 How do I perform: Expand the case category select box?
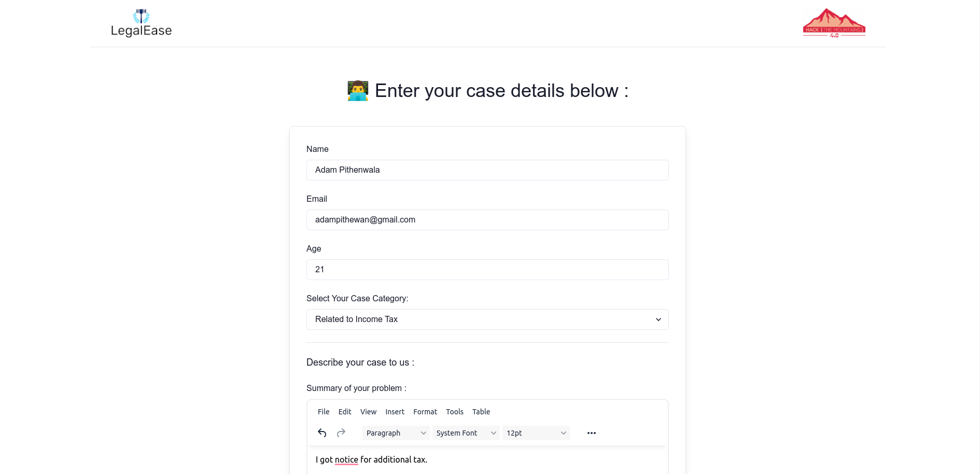point(487,319)
